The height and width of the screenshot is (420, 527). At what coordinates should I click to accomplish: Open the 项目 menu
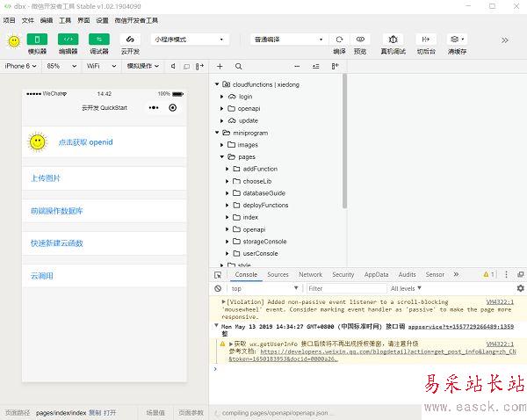[x=9, y=20]
